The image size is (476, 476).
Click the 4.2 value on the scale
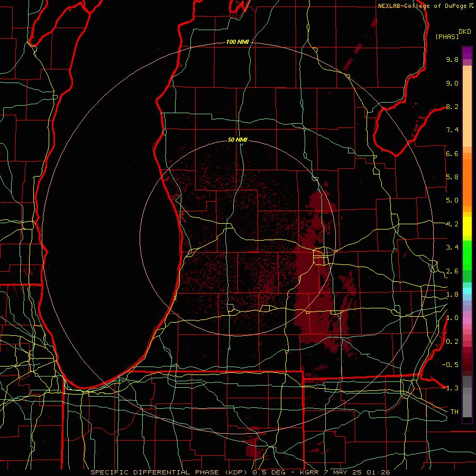(452, 224)
